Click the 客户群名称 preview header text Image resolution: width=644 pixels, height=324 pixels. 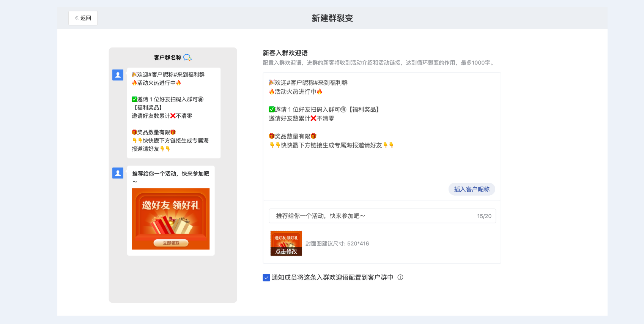click(x=168, y=58)
